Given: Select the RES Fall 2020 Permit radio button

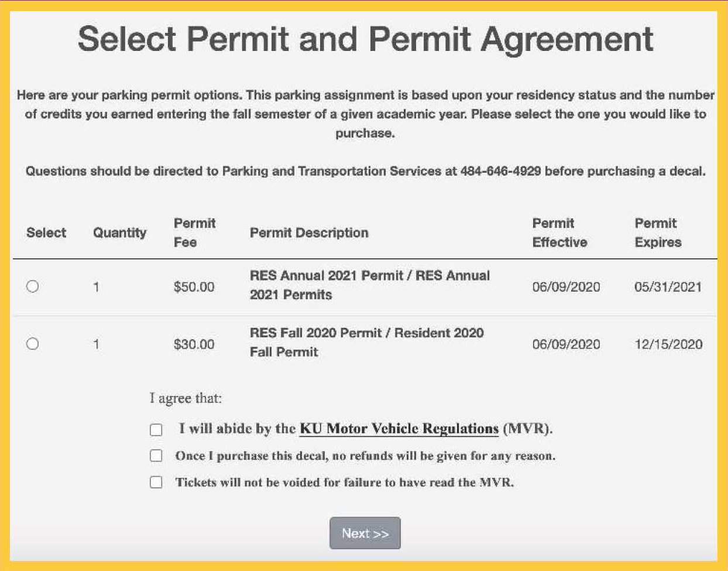Looking at the screenshot, I should pyautogui.click(x=33, y=344).
